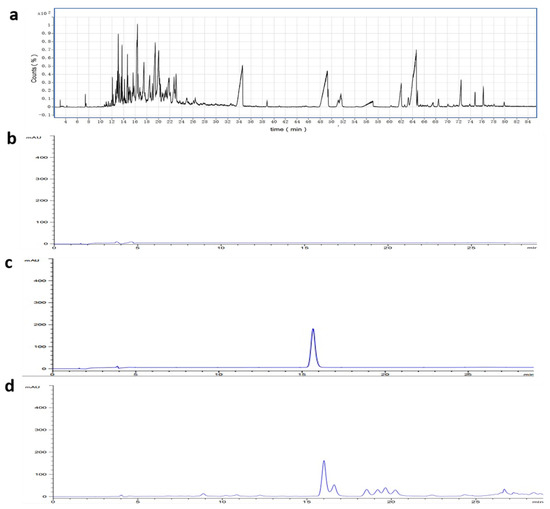Select the peak near 34 min in panel a
This screenshot has height=509, width=550.
pyautogui.click(x=241, y=86)
